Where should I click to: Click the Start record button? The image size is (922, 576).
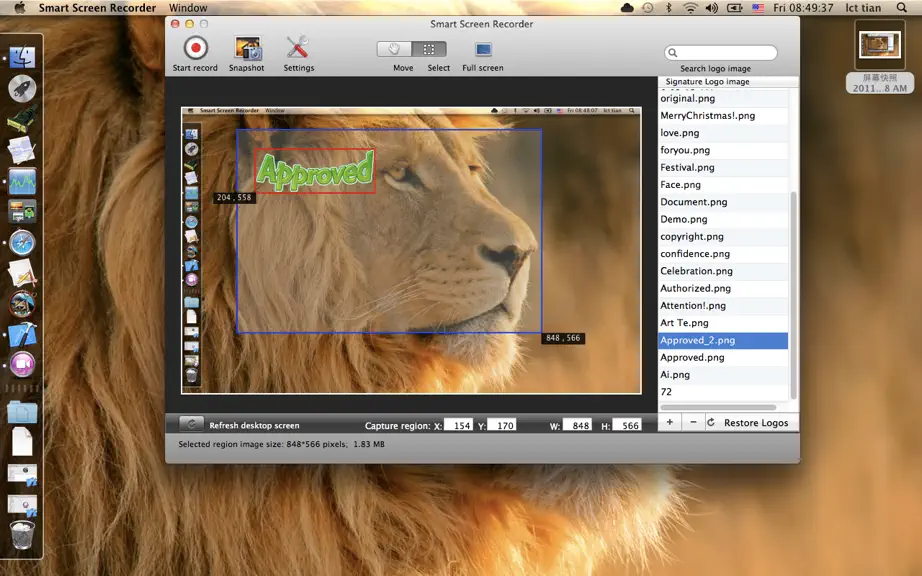[x=195, y=48]
